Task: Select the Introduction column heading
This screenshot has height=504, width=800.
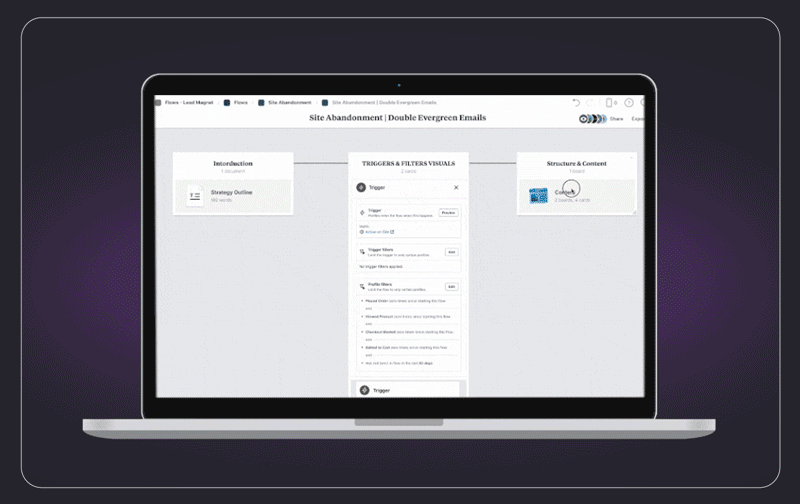Action: [x=233, y=163]
